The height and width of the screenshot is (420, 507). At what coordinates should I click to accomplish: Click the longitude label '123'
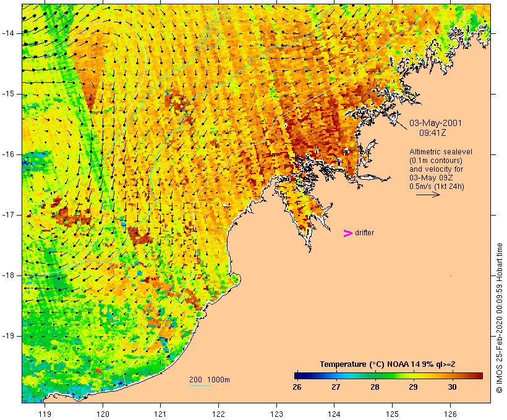(276, 414)
